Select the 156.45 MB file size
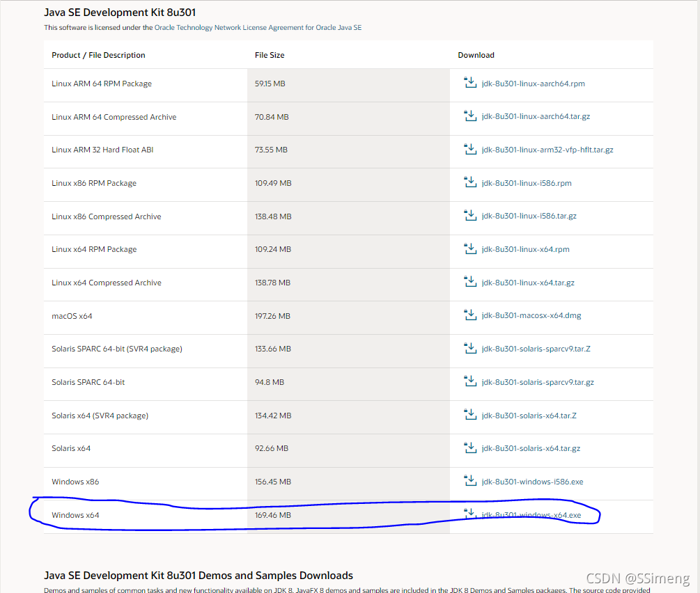The height and width of the screenshot is (593, 700). (x=273, y=482)
